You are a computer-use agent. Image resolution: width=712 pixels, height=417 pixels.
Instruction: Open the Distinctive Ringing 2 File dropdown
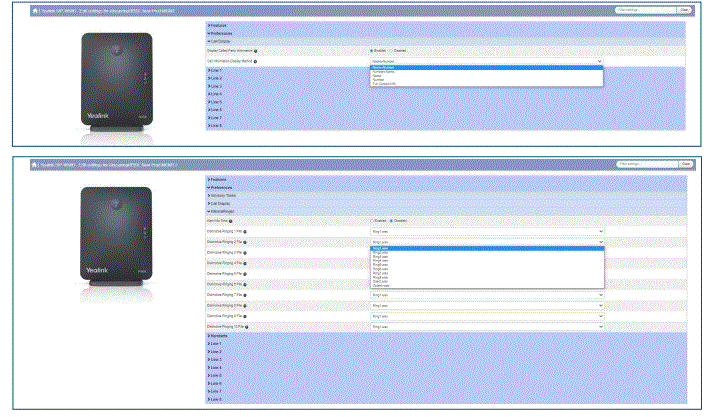click(487, 242)
